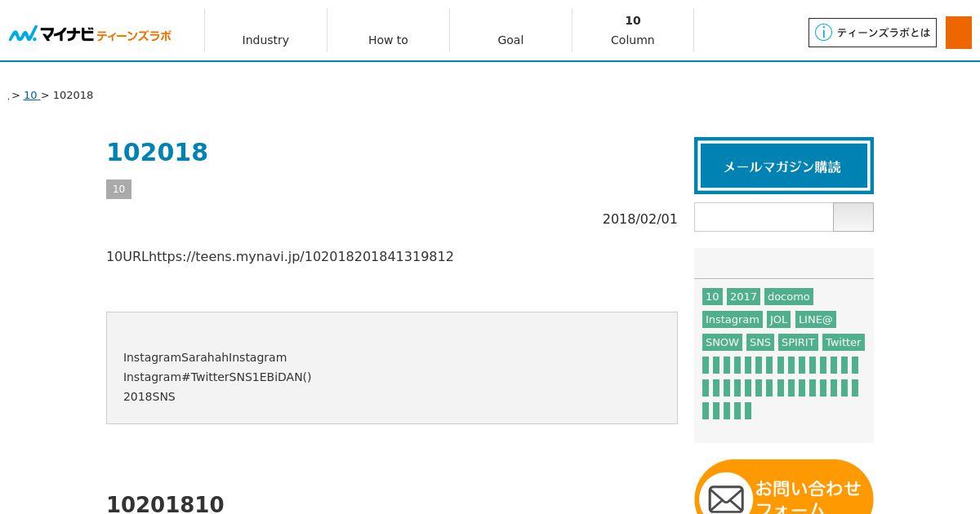980x514 pixels.
Task: Select the '10' tag
Action: [712, 297]
